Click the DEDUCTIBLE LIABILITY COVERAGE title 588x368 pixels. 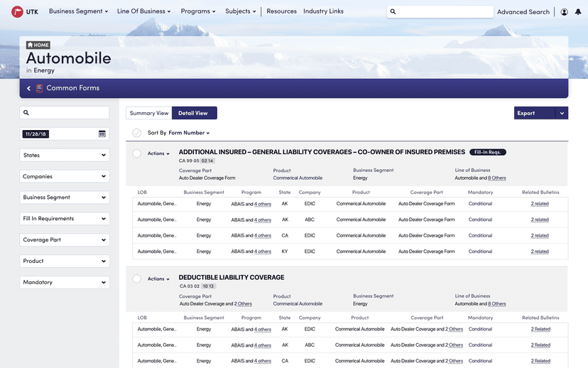click(x=232, y=278)
